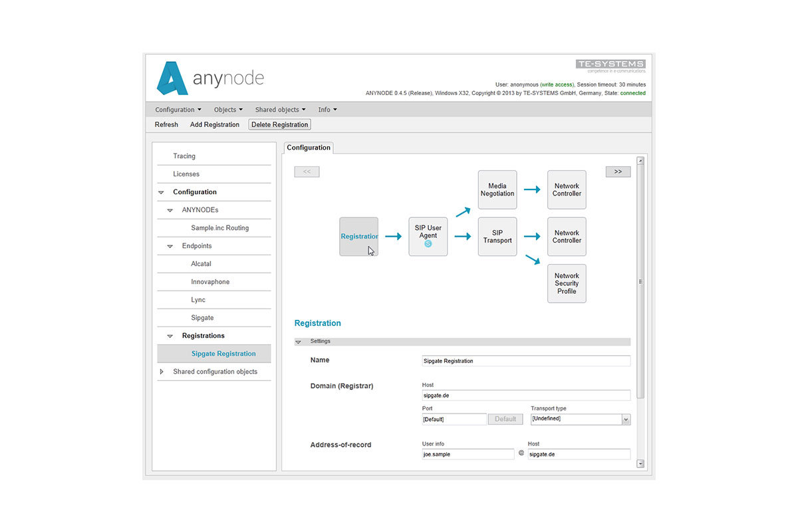The width and height of the screenshot is (798, 532).
Task: Select Registrations in the tree
Action: pos(203,336)
